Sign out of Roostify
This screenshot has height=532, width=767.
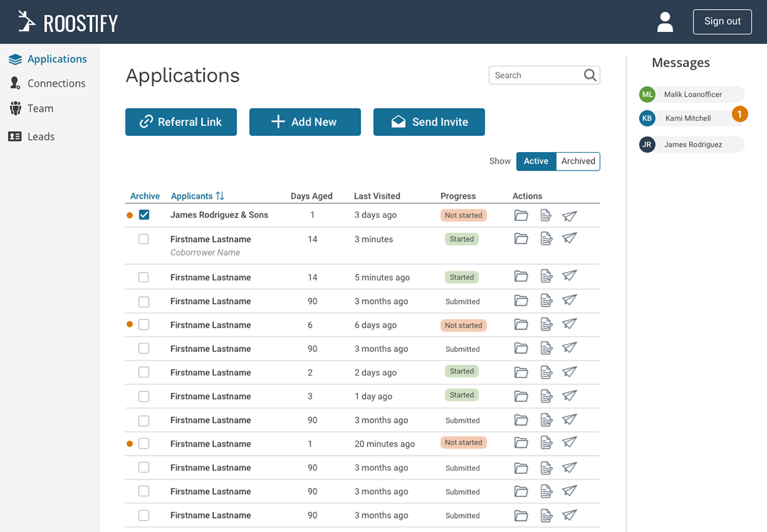click(x=722, y=22)
